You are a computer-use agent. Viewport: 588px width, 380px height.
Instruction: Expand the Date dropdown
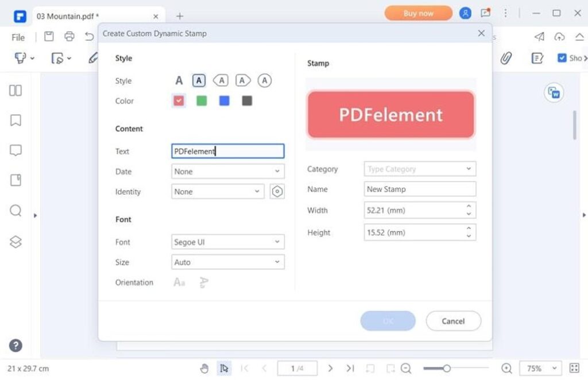(x=227, y=172)
